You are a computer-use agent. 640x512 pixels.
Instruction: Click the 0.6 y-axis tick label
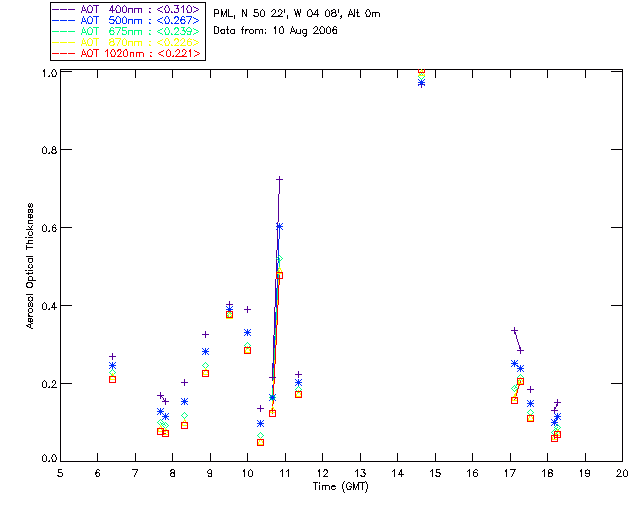(49, 228)
